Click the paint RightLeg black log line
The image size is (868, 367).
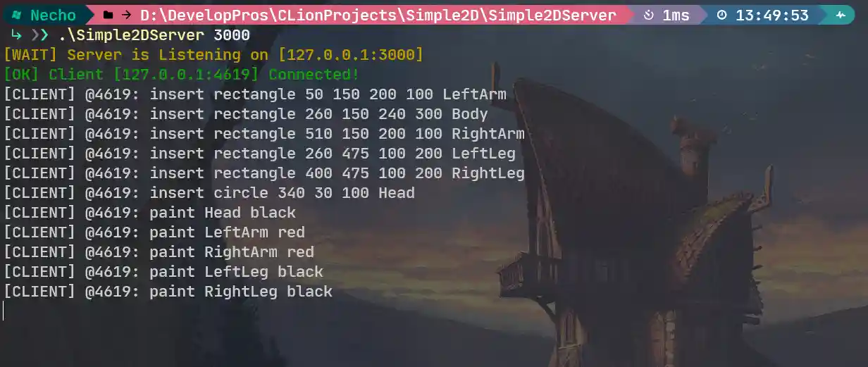(x=168, y=291)
